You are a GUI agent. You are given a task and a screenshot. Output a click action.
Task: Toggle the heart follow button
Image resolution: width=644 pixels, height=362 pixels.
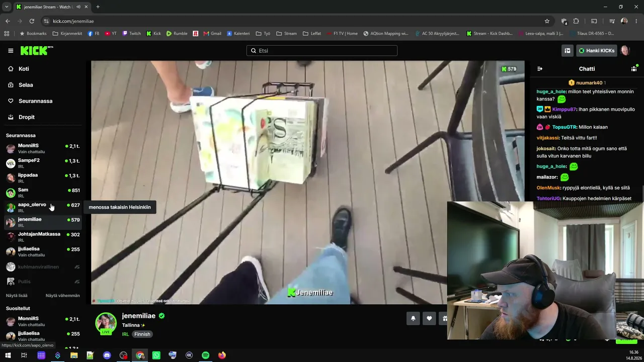429,318
